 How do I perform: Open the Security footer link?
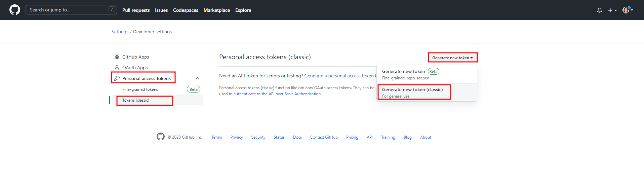(258, 137)
